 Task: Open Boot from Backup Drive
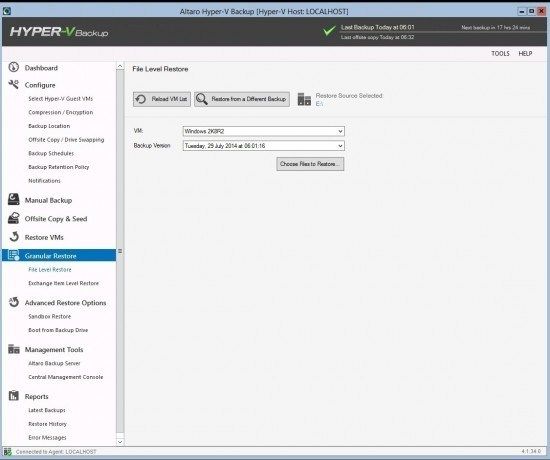coord(58,330)
